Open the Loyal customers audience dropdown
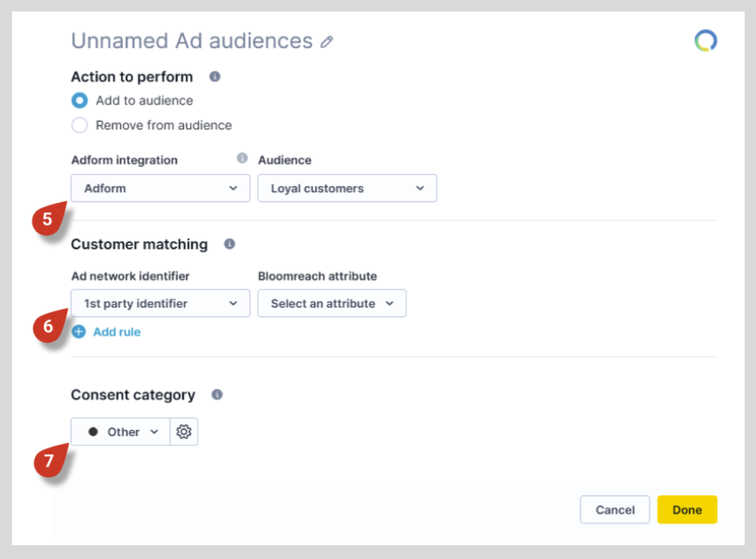The height and width of the screenshot is (559, 756). point(347,188)
